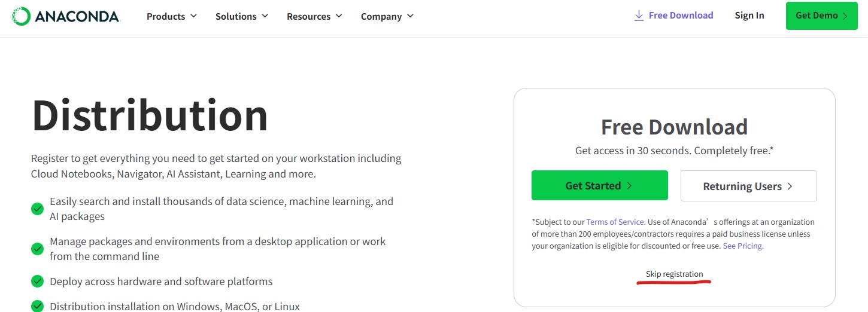868x312 pixels.
Task: Expand the Company menu chevron
Action: click(x=410, y=16)
